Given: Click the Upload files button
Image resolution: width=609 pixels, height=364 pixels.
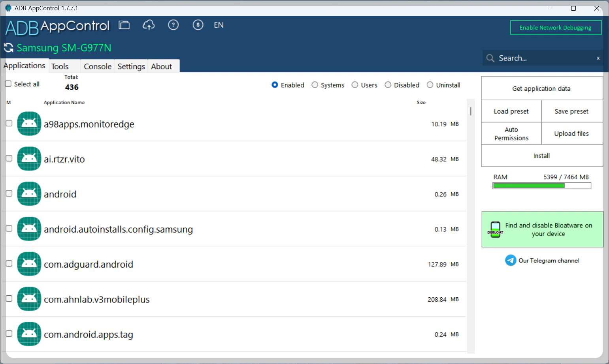Looking at the screenshot, I should pyautogui.click(x=572, y=134).
